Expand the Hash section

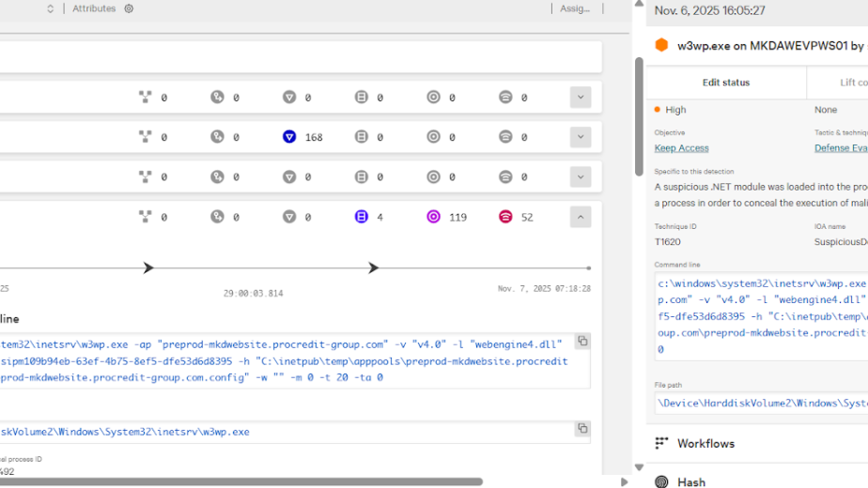point(690,481)
